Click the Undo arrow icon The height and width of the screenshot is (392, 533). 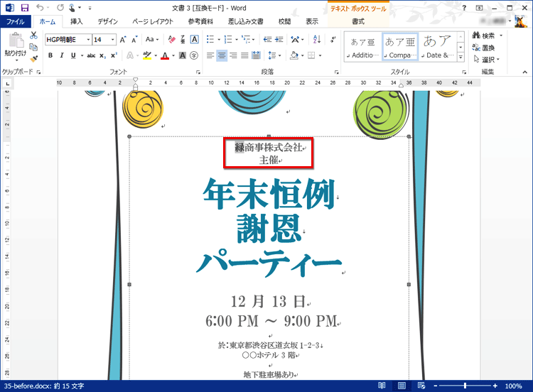[40, 8]
